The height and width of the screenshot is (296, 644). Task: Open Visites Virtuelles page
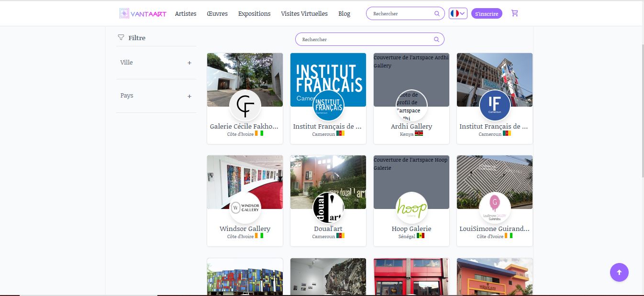point(304,13)
